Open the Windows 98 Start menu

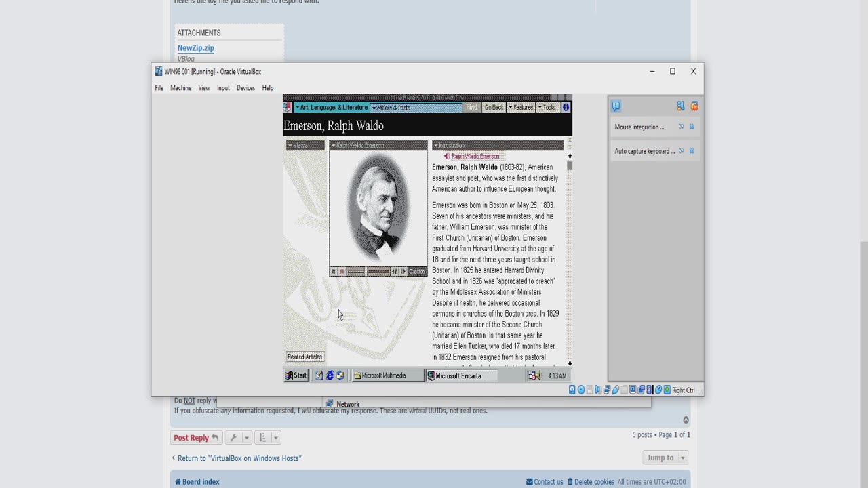click(296, 375)
